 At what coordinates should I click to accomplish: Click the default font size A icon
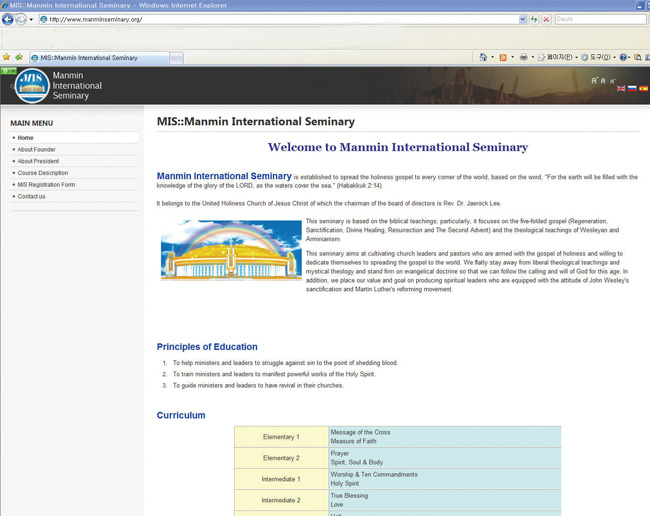click(x=603, y=81)
